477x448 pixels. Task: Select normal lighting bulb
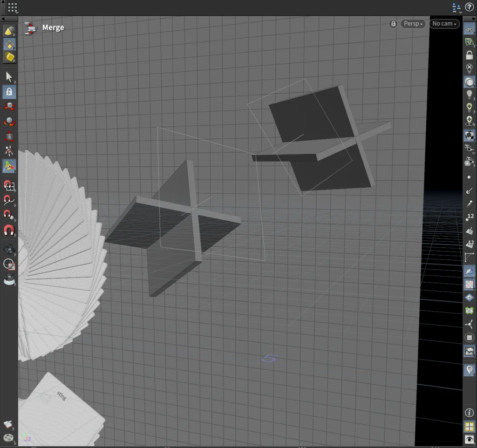point(469,95)
